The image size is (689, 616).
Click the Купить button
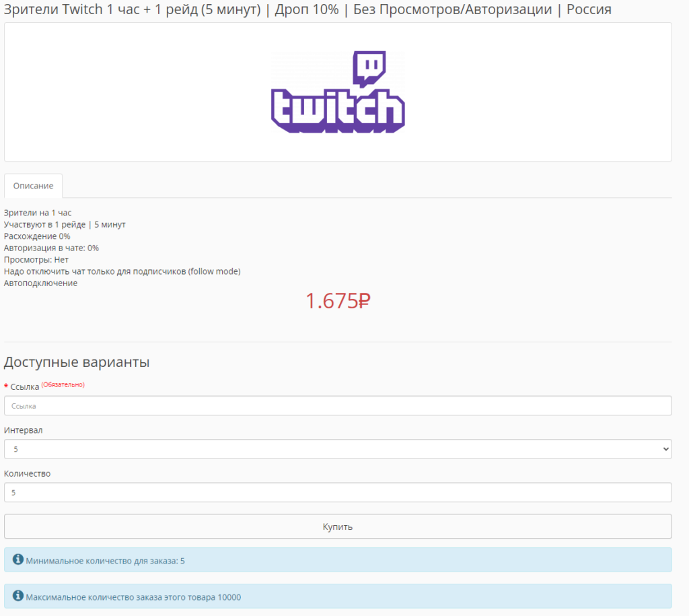pyautogui.click(x=338, y=526)
